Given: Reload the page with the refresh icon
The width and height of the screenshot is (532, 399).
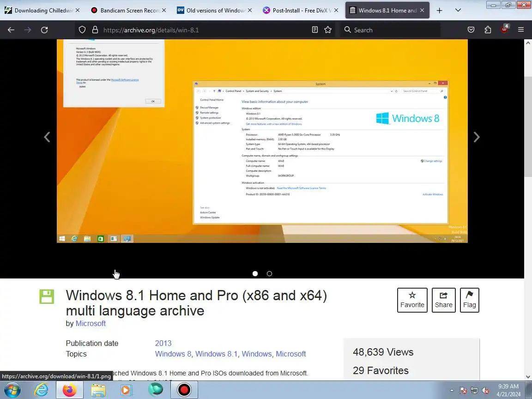Looking at the screenshot, I should (x=44, y=30).
